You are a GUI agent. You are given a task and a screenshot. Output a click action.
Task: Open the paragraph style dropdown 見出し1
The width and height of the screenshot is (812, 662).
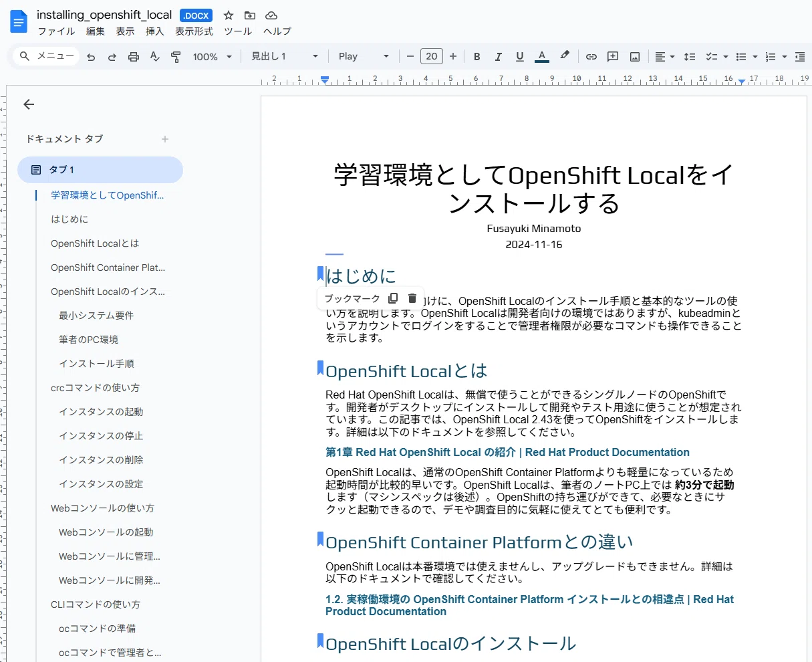tap(284, 57)
